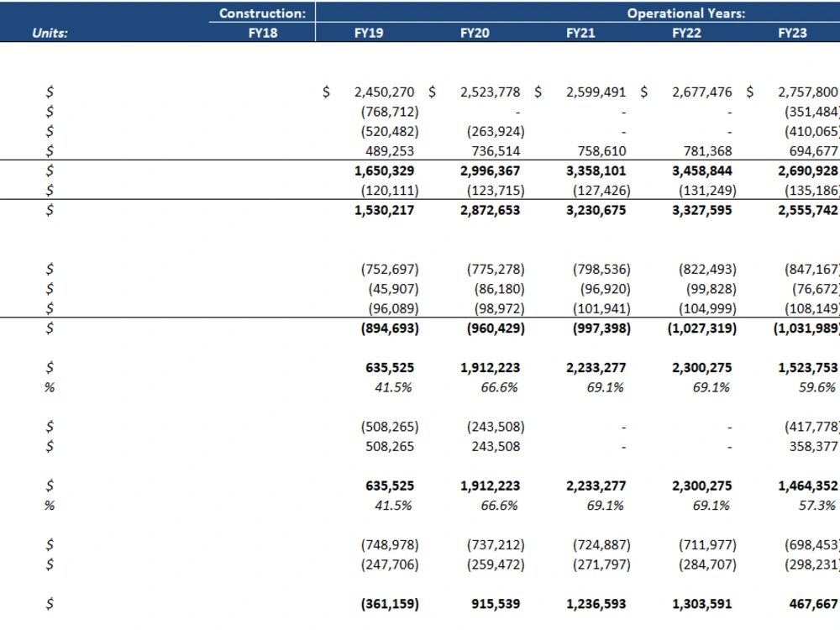Select the Construction header cell
Image resolution: width=840 pixels, height=630 pixels.
262,13
